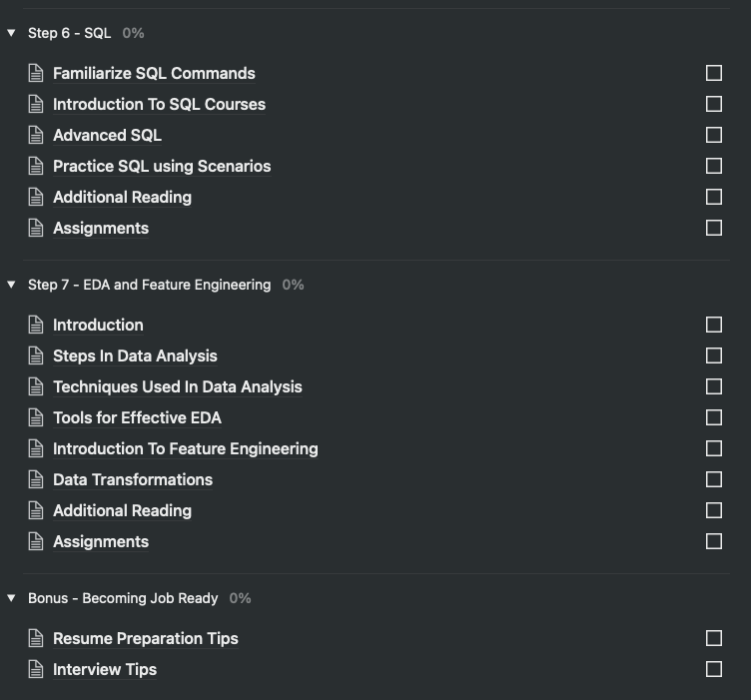Click the document icon next to Data Transformations
The image size is (751, 700).
click(x=36, y=479)
